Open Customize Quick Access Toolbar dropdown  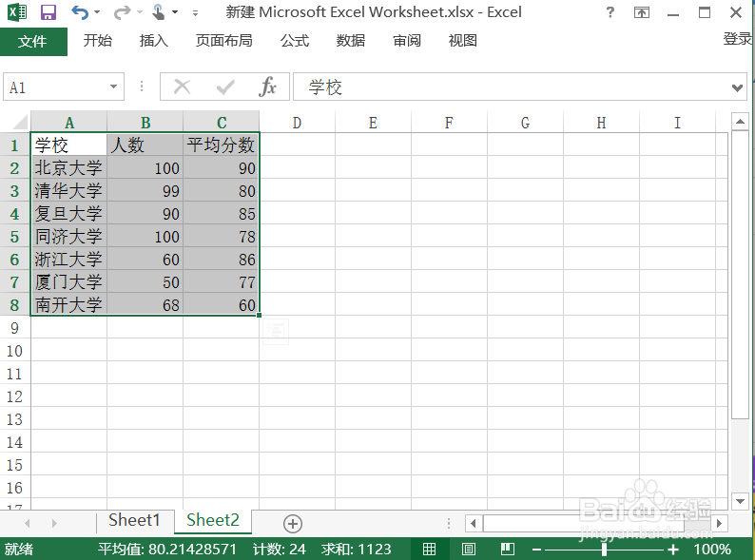pos(195,13)
